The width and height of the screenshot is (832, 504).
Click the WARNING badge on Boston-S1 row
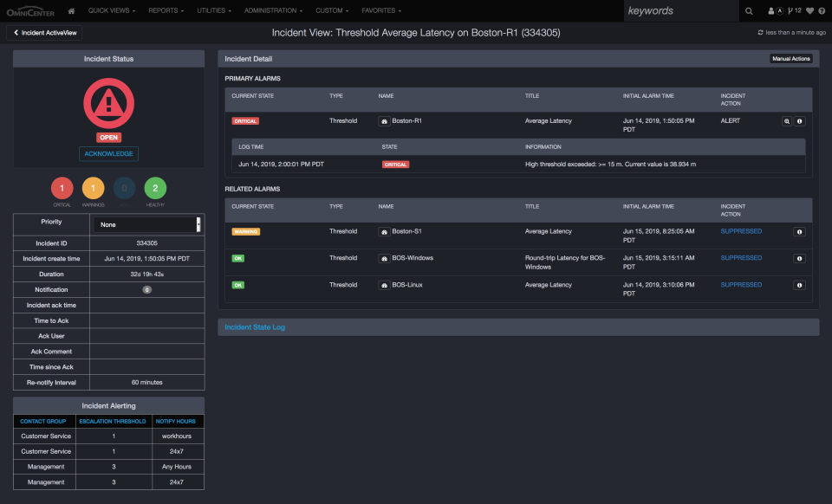tap(245, 231)
